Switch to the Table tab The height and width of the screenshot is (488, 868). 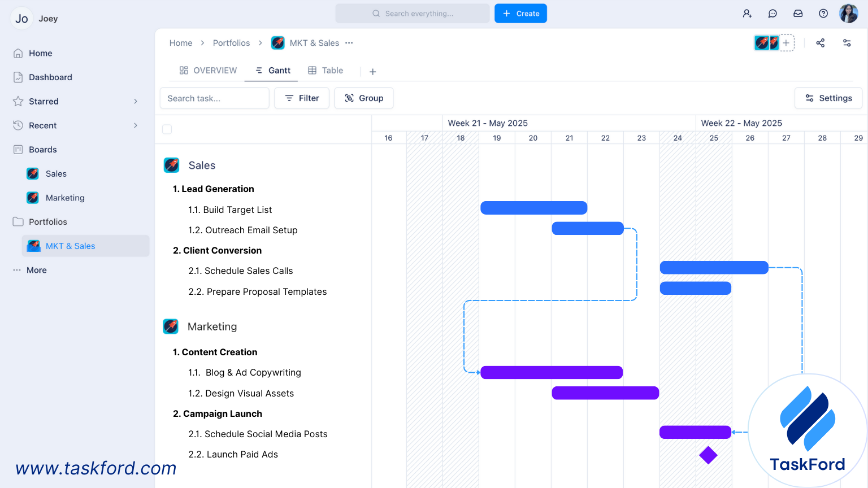click(x=325, y=70)
